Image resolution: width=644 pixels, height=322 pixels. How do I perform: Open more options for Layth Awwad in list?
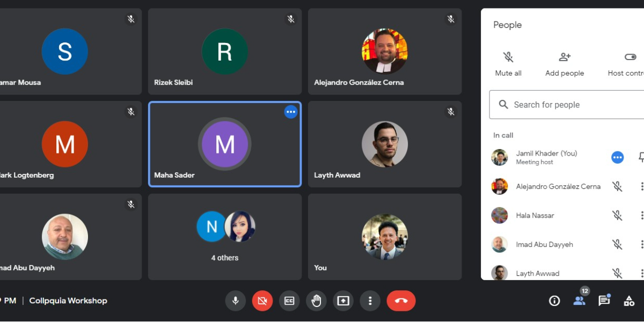click(x=641, y=273)
